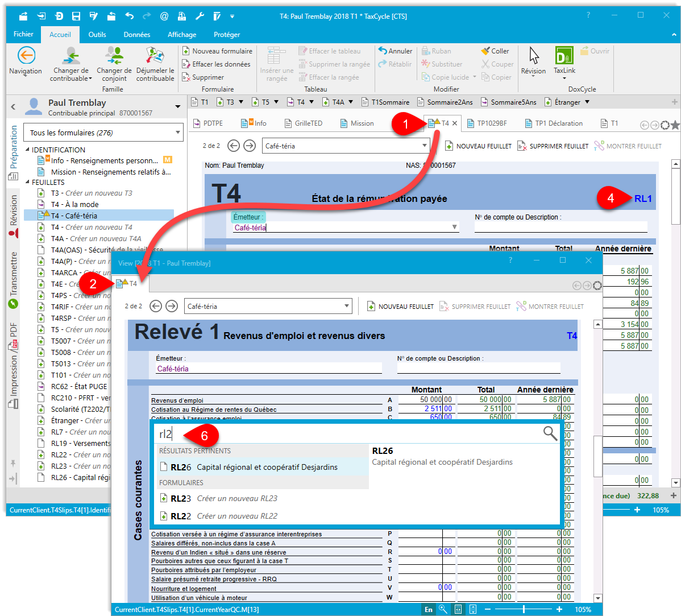Adjust zoom slider in View window status bar
The width and height of the screenshot is (681, 616).
pos(524,609)
